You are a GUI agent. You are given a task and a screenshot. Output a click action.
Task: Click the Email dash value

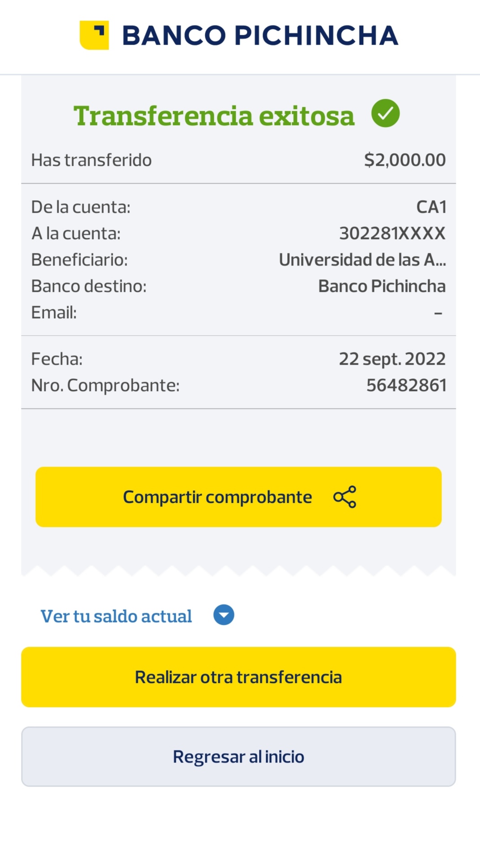pyautogui.click(x=438, y=313)
